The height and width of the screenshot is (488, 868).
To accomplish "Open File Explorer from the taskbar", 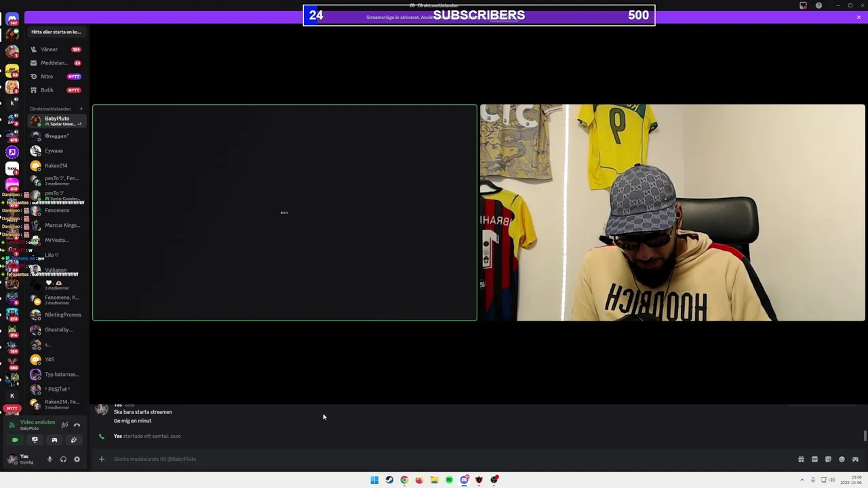I will click(x=434, y=480).
